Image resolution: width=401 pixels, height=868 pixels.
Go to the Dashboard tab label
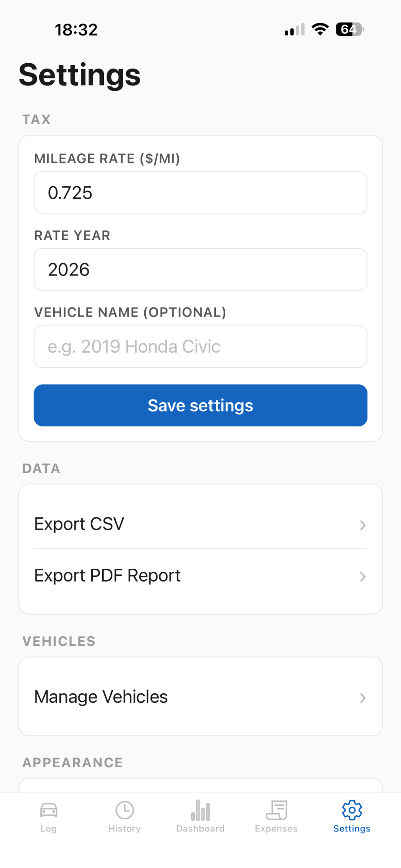click(x=200, y=829)
